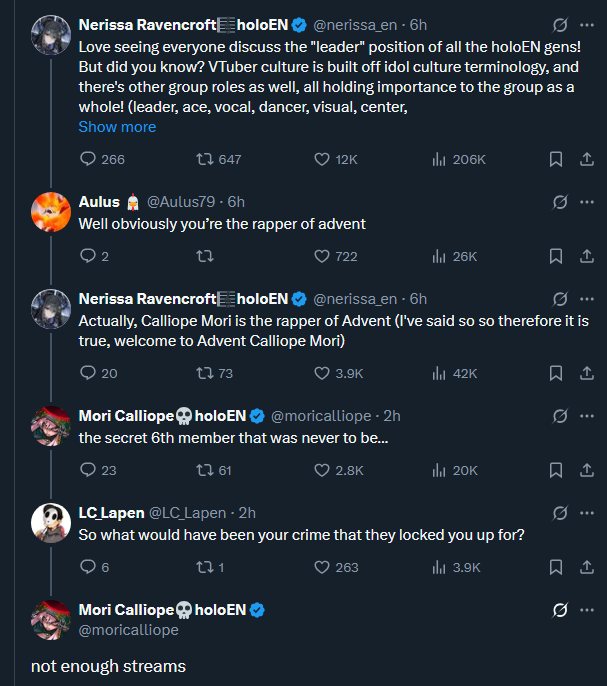607x686 pixels.
Task: Share LC_Lapen's crime question tweet
Action: tap(586, 567)
